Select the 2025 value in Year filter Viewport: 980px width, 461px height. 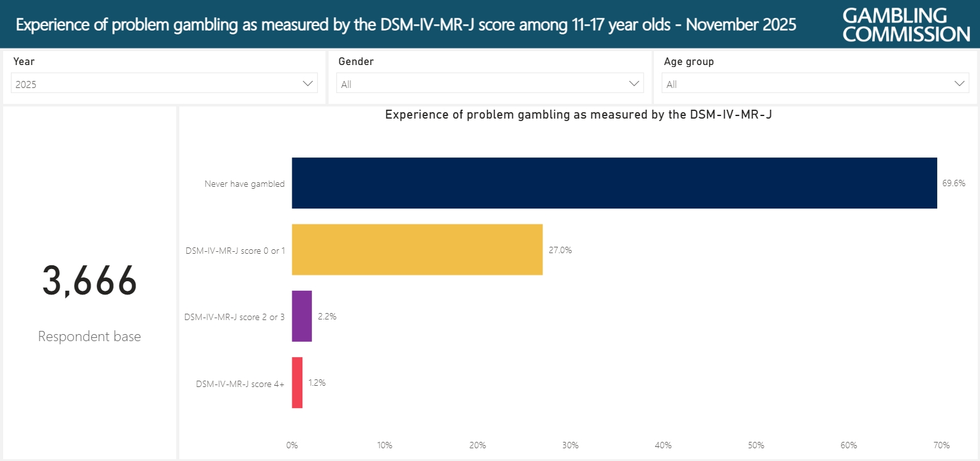pyautogui.click(x=26, y=83)
